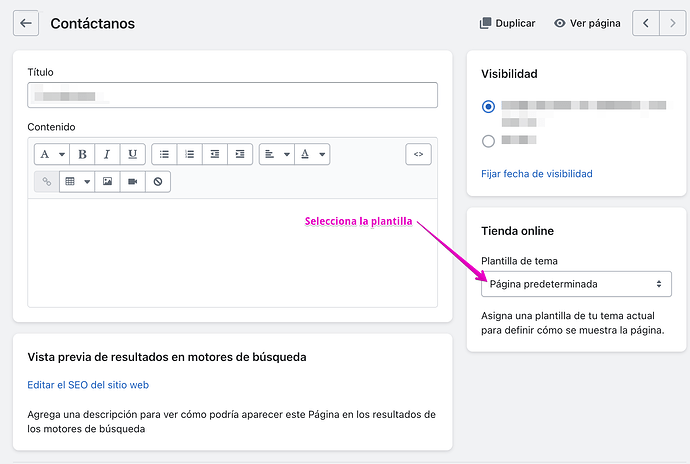This screenshot has height=464, width=690.
Task: Open Ver página preview
Action: point(587,23)
